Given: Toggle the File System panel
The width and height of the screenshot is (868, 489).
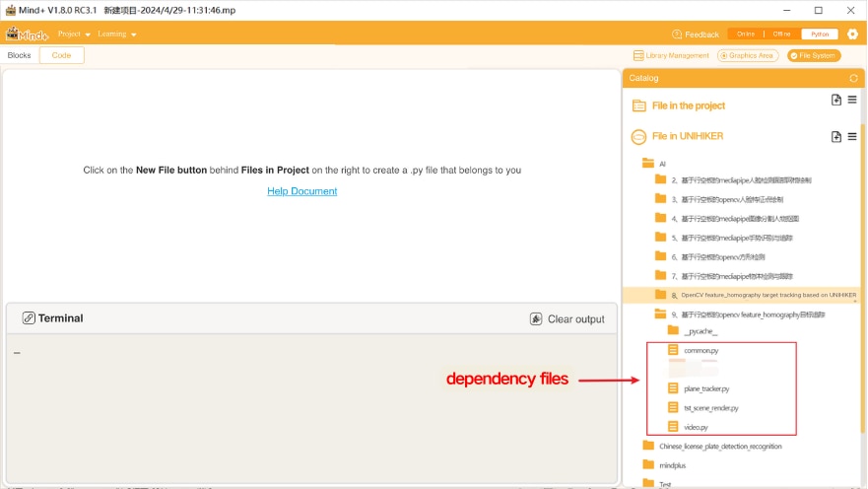Looking at the screenshot, I should (814, 56).
